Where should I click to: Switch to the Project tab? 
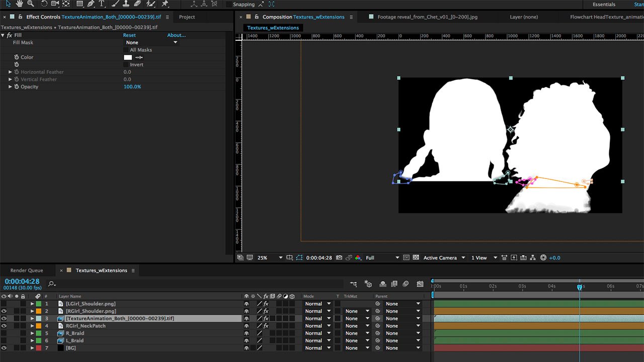click(187, 17)
